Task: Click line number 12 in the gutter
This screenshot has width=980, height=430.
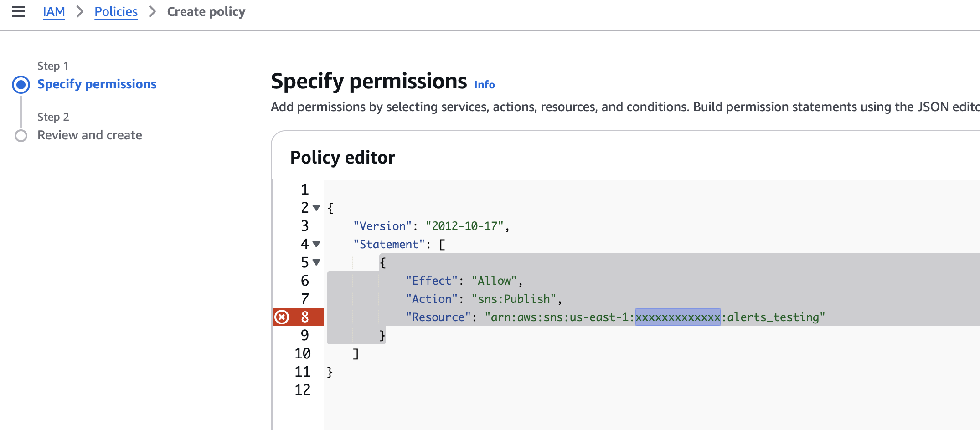Action: pos(303,390)
